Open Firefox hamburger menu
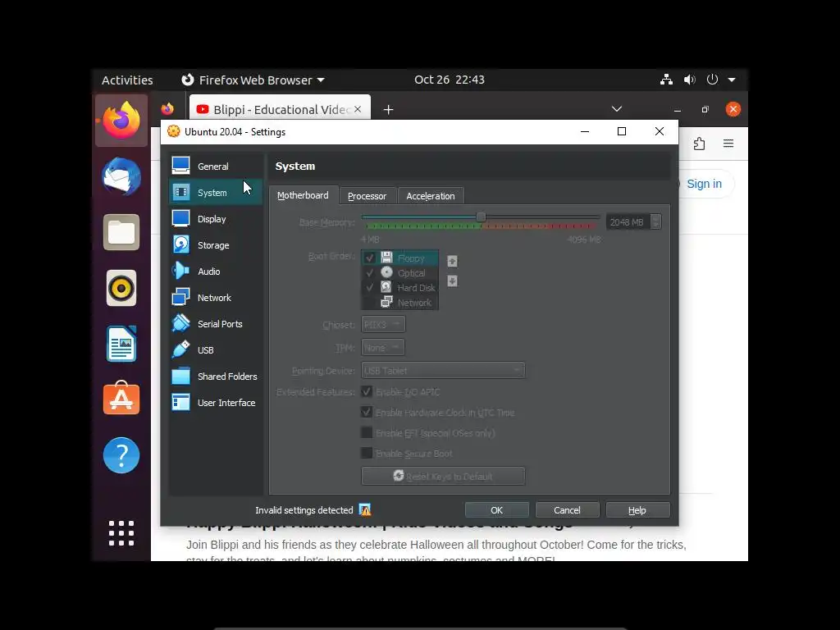This screenshot has width=840, height=630. tap(728, 144)
